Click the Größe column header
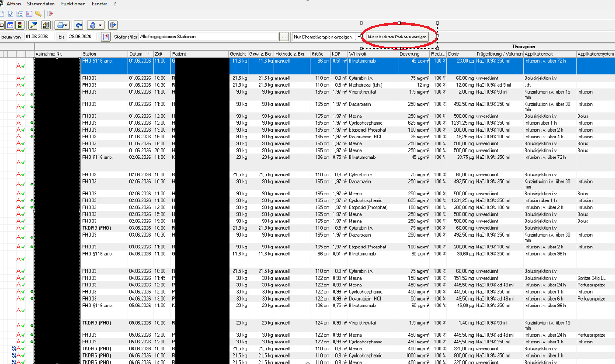This screenshot has width=615, height=364. point(320,54)
